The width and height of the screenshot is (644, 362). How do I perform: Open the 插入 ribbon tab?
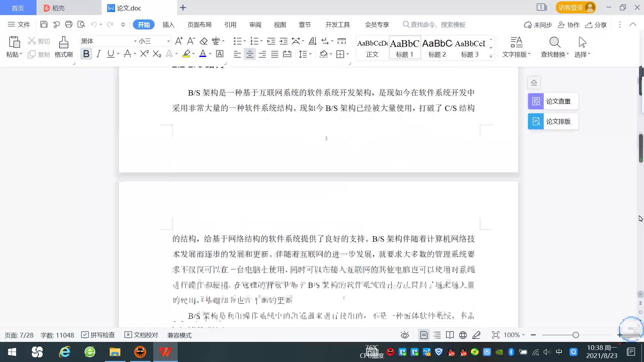[x=168, y=24]
